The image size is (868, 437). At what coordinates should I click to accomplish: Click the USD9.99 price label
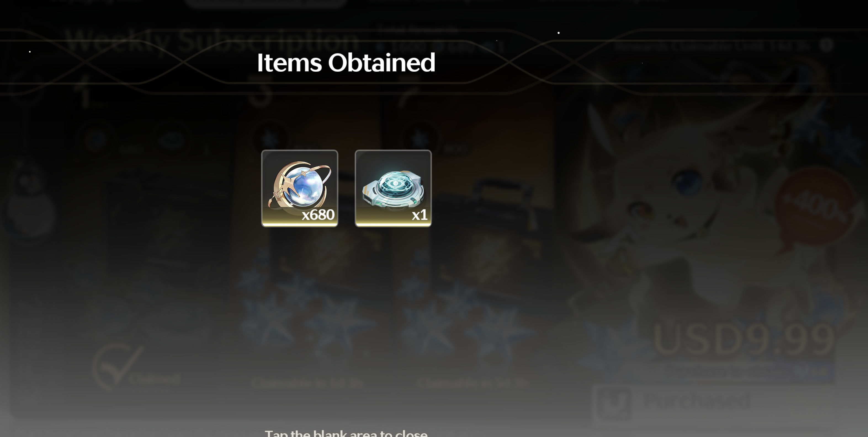tap(744, 339)
